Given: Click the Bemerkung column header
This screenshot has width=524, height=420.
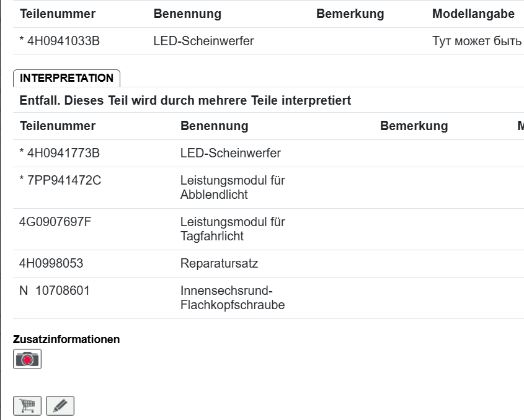Looking at the screenshot, I should tap(350, 14).
